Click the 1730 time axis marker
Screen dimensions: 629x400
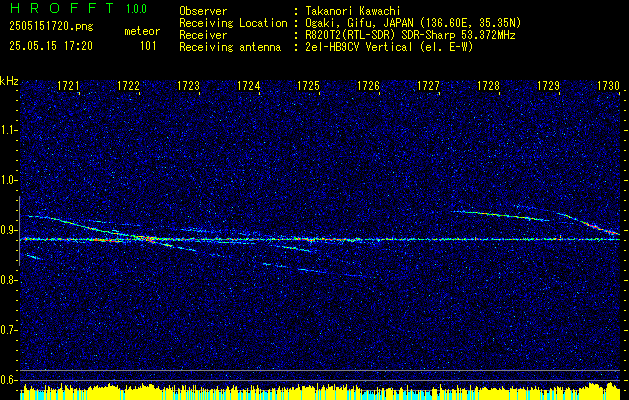click(609, 85)
